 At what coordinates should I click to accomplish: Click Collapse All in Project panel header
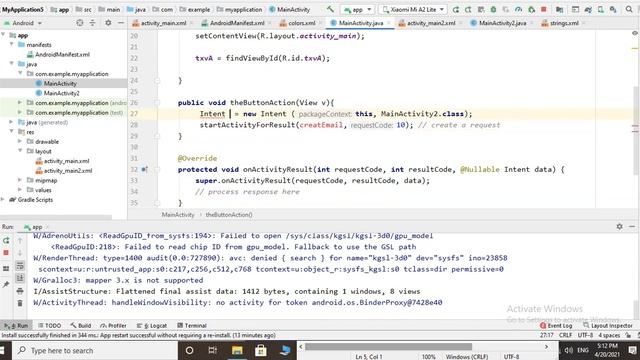92,23
